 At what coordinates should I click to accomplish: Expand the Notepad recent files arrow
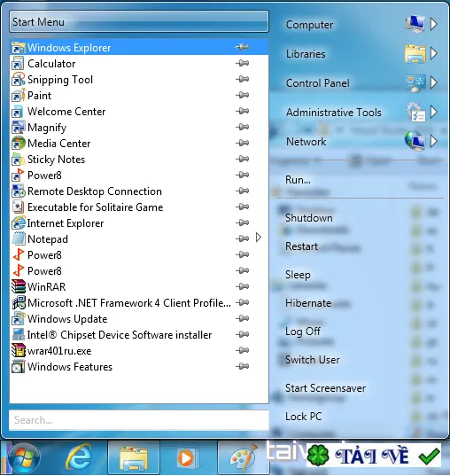pyautogui.click(x=259, y=238)
